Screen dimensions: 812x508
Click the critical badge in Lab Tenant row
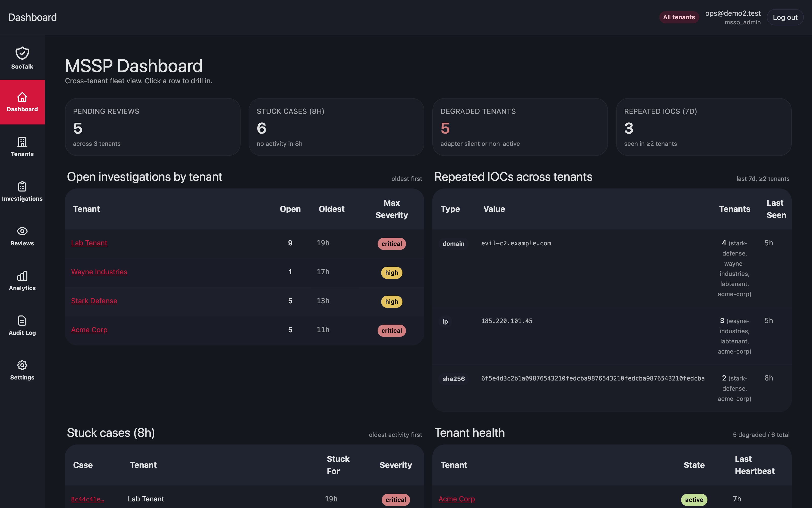pos(392,244)
